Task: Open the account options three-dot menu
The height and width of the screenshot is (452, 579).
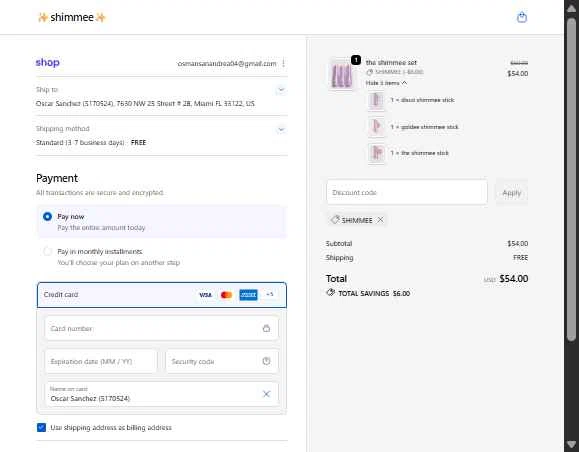Action: [284, 63]
